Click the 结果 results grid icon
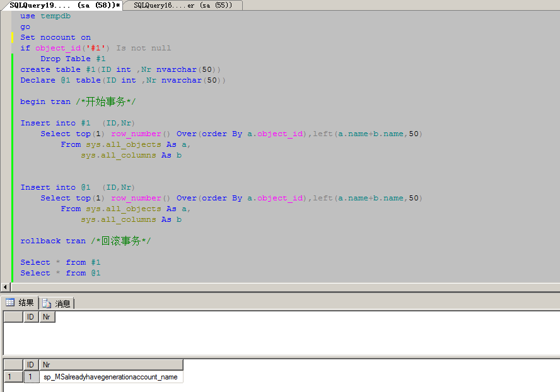The width and height of the screenshot is (560, 392). coord(10,303)
